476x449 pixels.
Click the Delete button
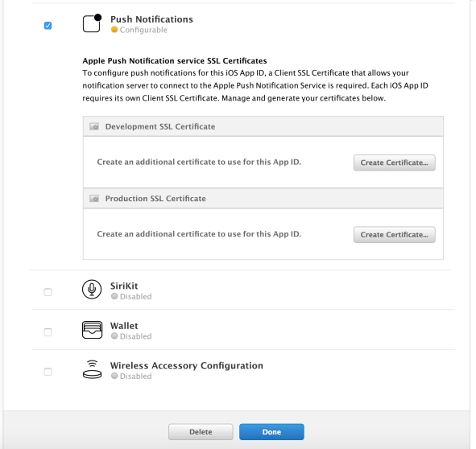tap(201, 432)
